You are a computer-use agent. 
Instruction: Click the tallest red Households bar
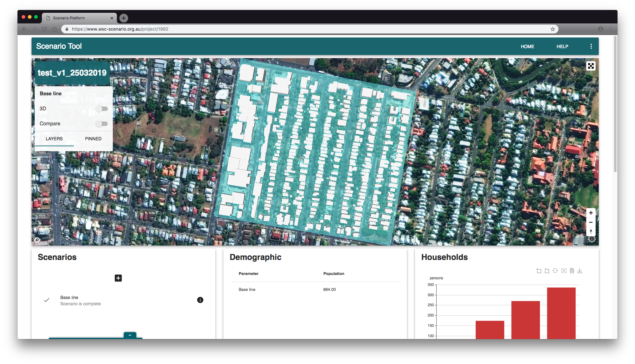[x=561, y=313]
